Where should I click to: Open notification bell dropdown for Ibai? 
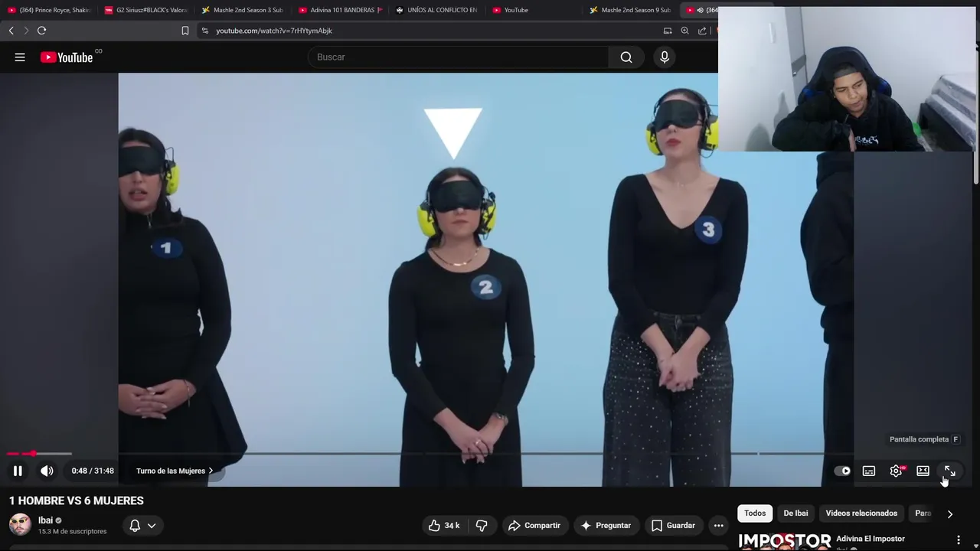[142, 526]
